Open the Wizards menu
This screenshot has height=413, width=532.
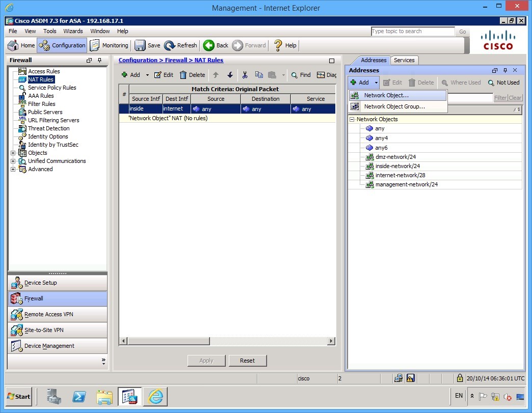click(x=73, y=31)
